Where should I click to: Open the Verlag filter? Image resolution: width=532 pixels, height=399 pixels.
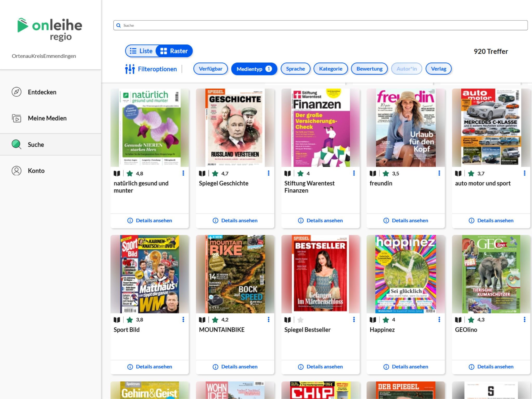[x=438, y=69]
